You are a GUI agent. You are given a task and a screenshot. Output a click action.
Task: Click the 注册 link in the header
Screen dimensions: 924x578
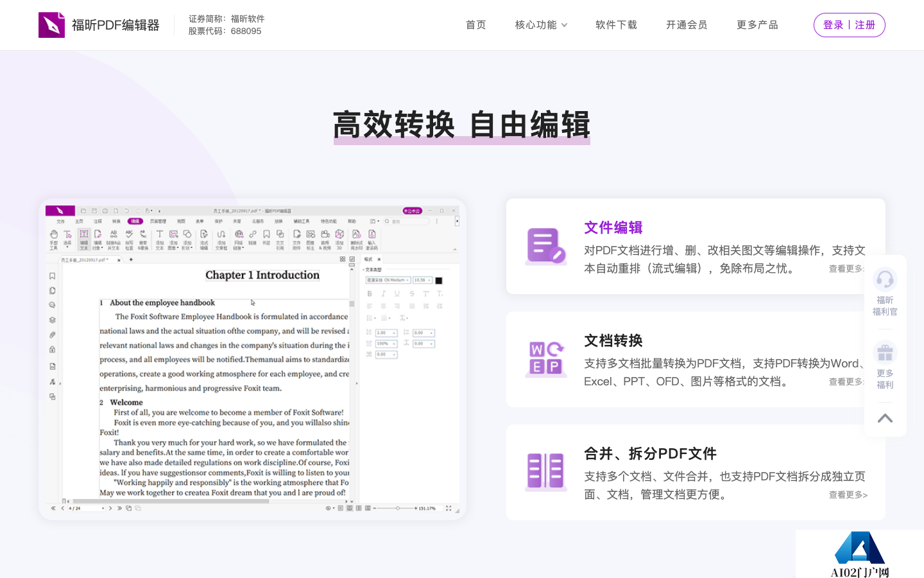pyautogui.click(x=865, y=25)
